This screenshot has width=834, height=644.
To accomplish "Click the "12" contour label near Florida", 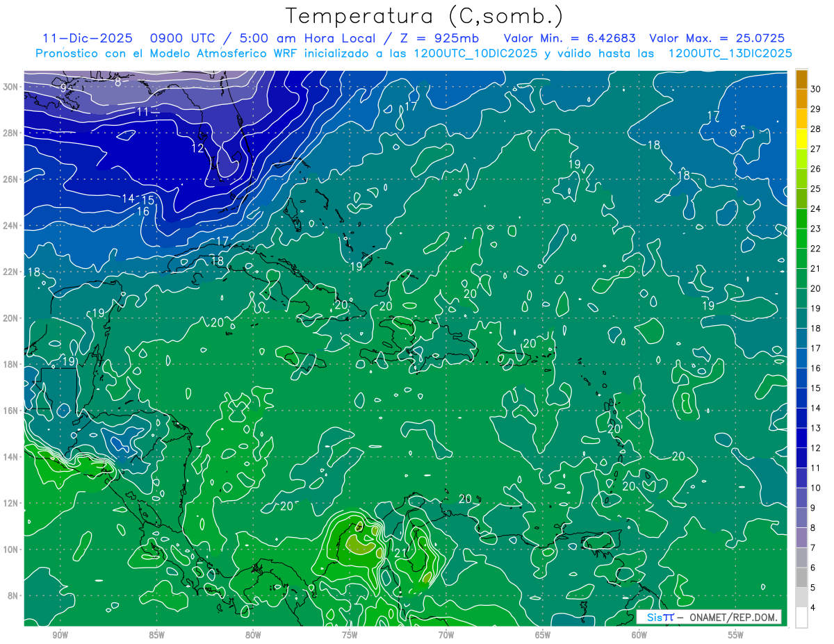I will pos(198,148).
